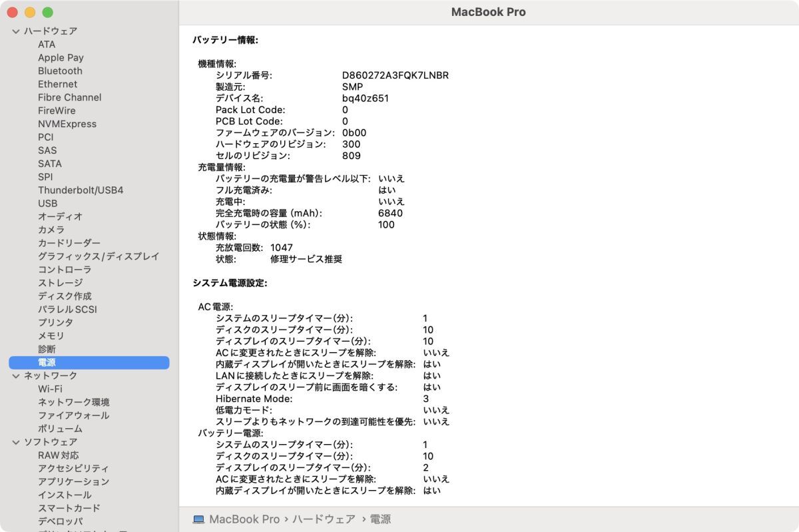Open the オーディオ entry

(x=60, y=216)
